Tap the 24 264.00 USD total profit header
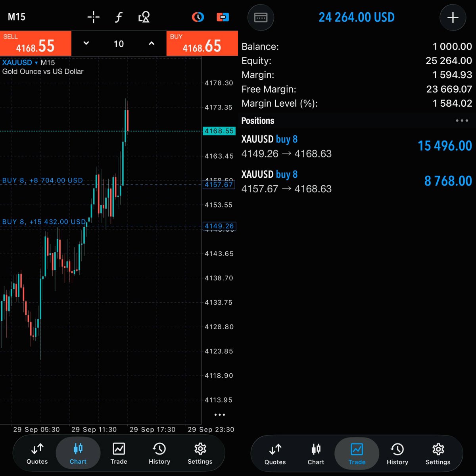This screenshot has height=476, width=476. (x=357, y=17)
